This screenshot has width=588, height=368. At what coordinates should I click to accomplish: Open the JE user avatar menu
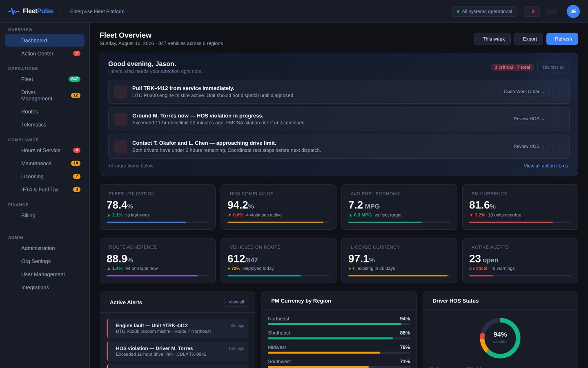tap(573, 11)
